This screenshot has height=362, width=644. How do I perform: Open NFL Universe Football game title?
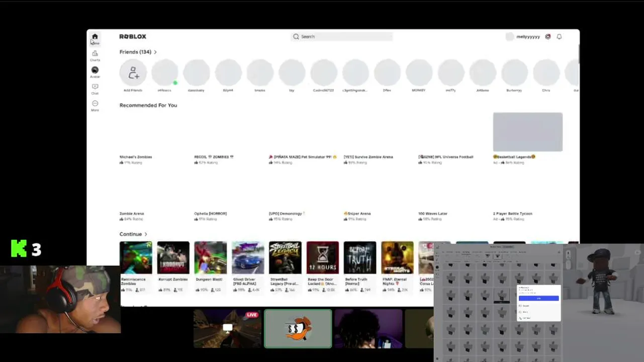tap(446, 157)
